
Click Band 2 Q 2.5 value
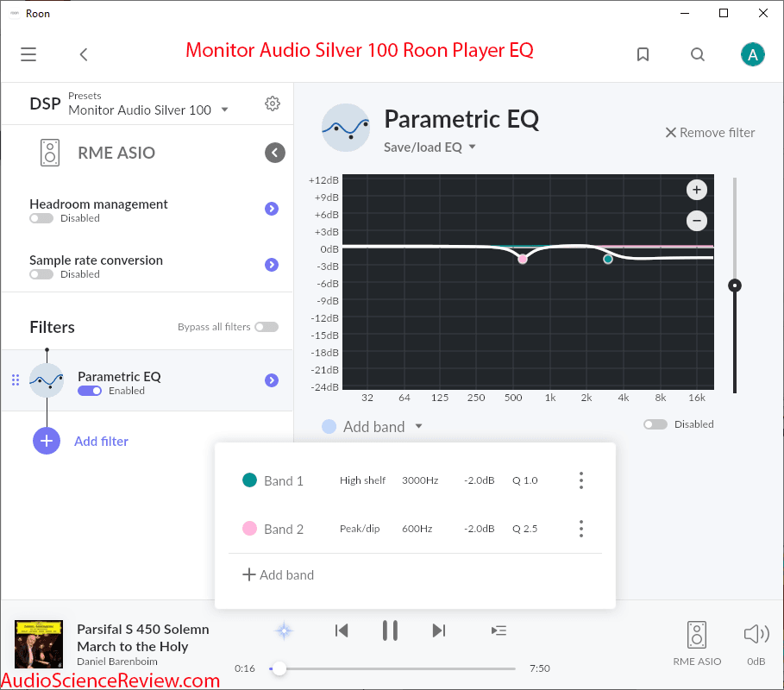point(525,529)
